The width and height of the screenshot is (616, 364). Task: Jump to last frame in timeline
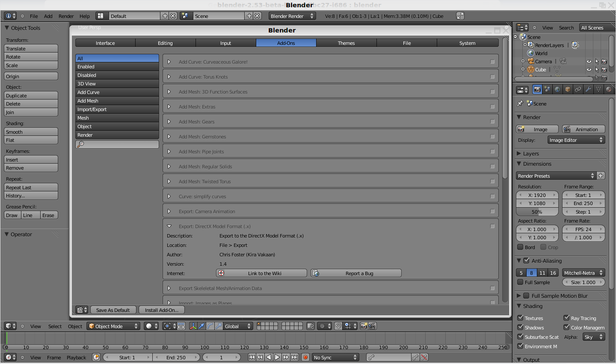pyautogui.click(x=295, y=357)
